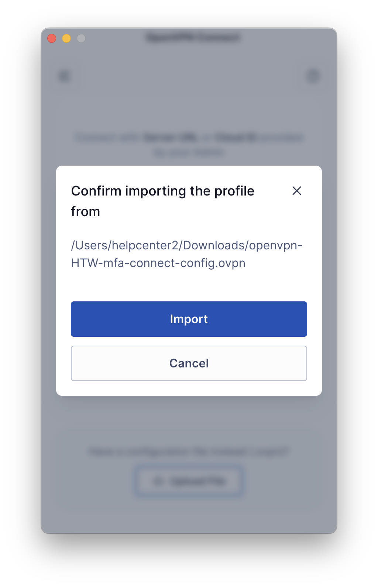
Task: Click the blurred "Server URL" text
Action: 170,138
